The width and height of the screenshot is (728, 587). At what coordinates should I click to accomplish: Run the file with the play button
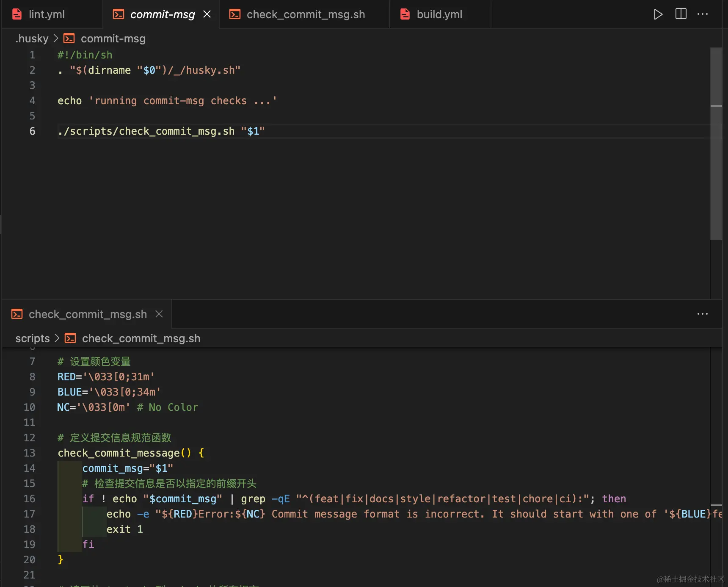(658, 14)
